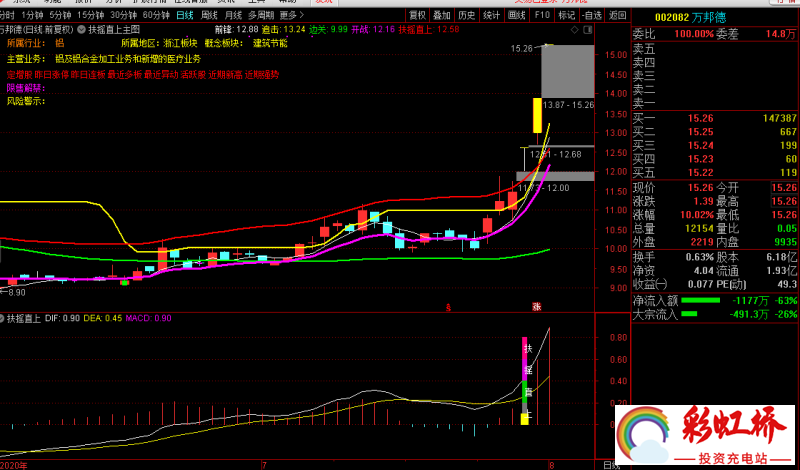Viewport: 800px width, 470px height.
Task: Switch to 60分钟 period
Action: coord(156,15)
